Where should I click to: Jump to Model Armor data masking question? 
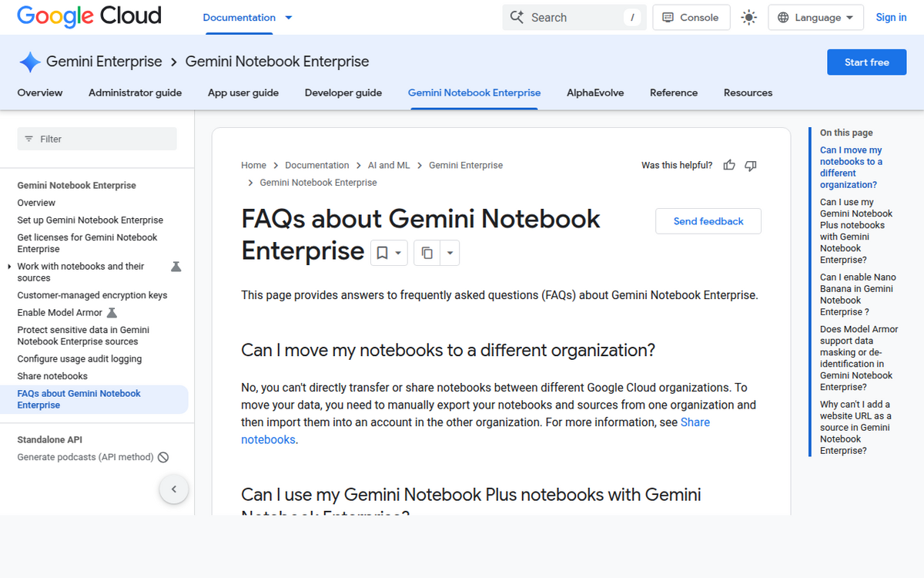859,358
